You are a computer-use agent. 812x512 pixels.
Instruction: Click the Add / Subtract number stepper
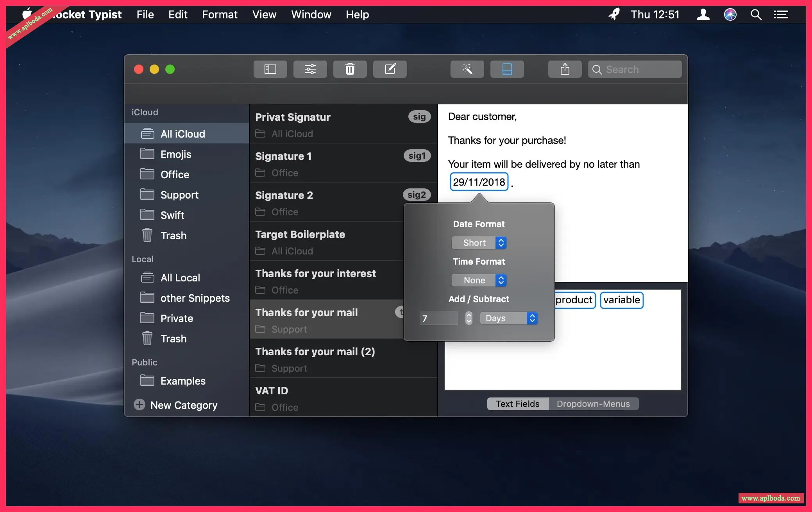469,318
